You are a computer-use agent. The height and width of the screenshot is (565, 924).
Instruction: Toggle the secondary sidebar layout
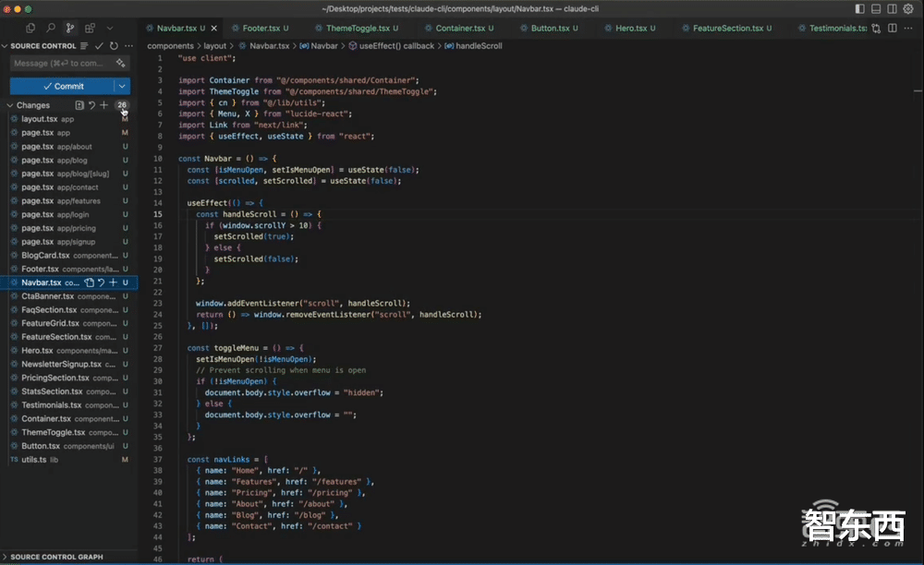[893, 8]
